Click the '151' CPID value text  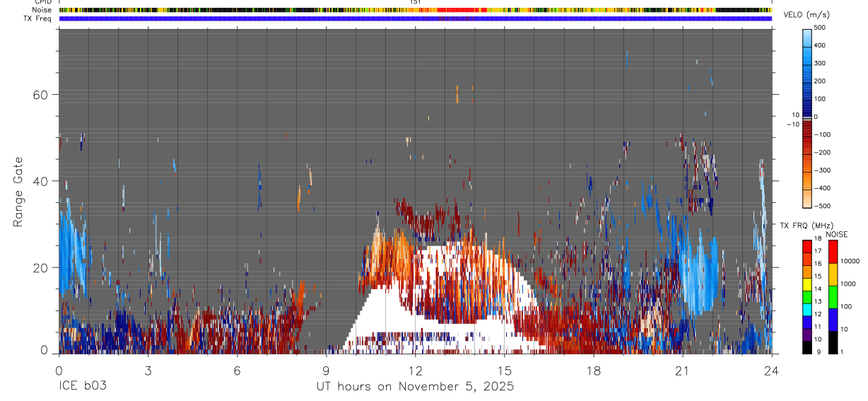click(416, 2)
